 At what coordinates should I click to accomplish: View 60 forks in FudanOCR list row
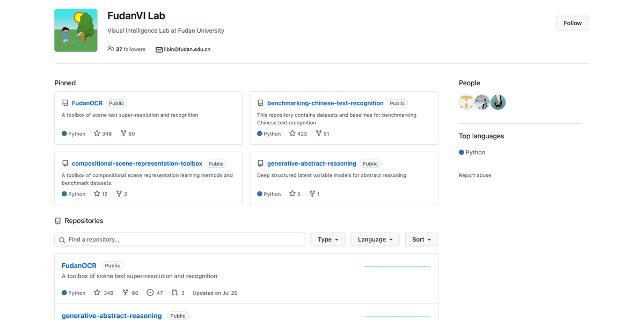point(130,293)
